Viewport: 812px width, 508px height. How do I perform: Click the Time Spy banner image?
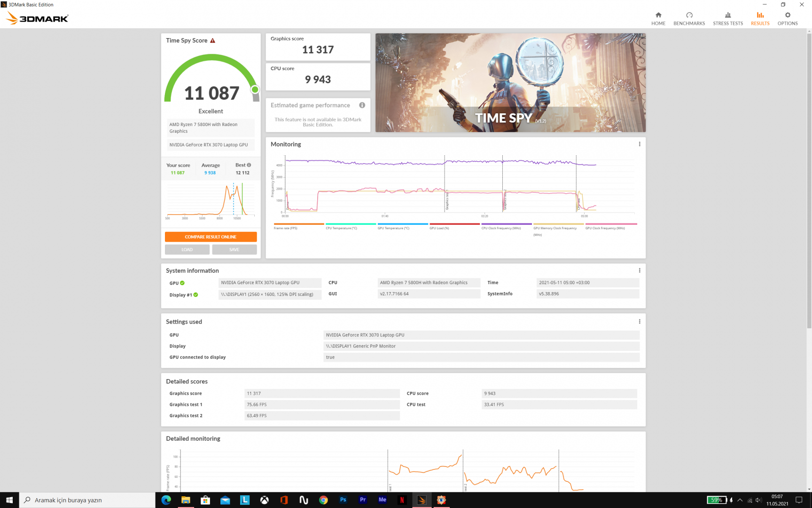point(510,83)
